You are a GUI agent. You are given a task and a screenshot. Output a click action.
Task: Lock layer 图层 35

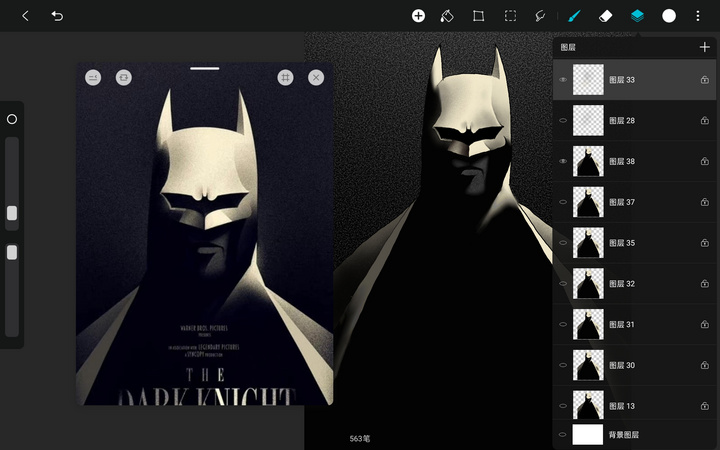704,243
